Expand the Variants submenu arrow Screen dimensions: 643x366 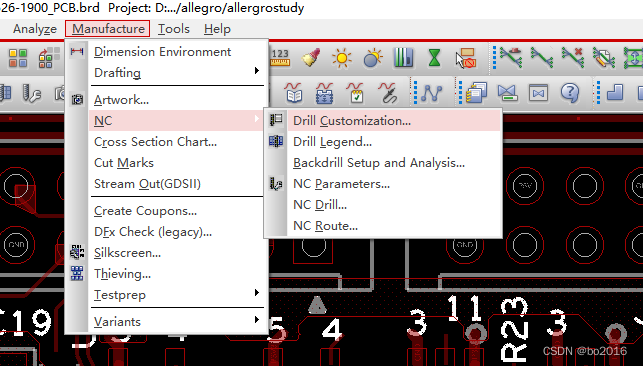[257, 320]
